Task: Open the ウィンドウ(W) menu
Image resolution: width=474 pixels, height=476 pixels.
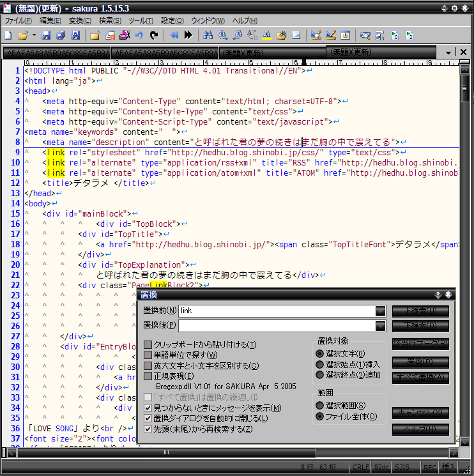Action: coord(208,20)
